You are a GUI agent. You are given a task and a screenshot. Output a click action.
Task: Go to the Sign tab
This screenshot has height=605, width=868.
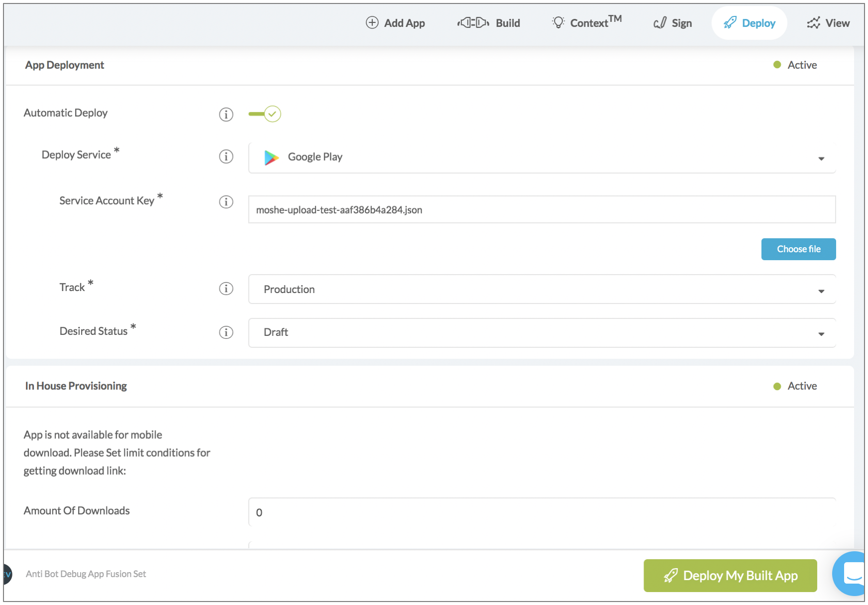pos(673,23)
